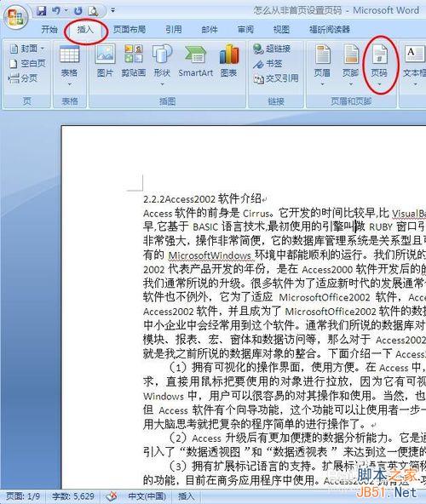Insert a page break with 分页

point(22,77)
